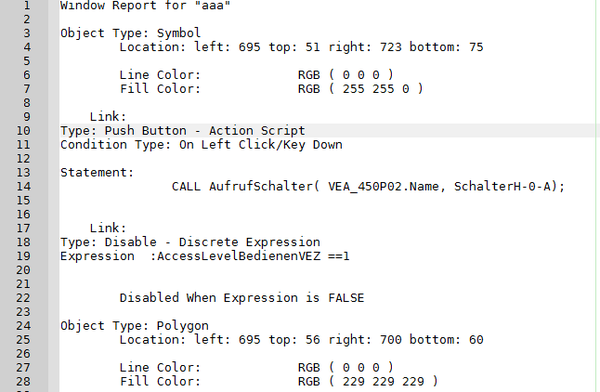Click the 'Object Type: Polygon' line
The height and width of the screenshot is (392, 600).
tap(134, 326)
